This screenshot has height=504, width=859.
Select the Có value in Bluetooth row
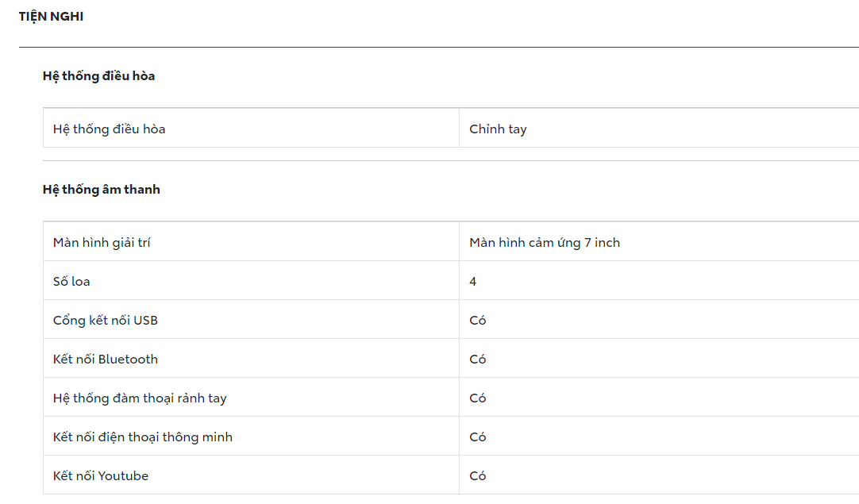pyautogui.click(x=477, y=359)
